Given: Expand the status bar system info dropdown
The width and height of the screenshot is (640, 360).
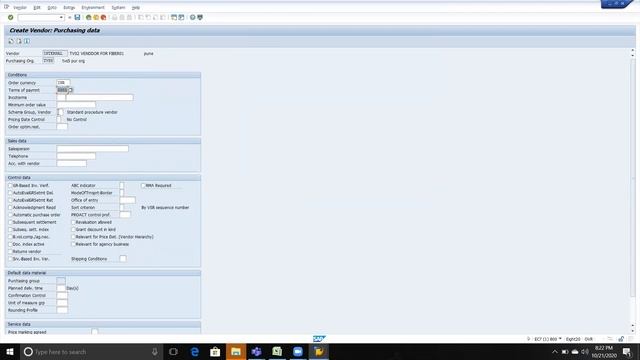Looking at the screenshot, I should click(560, 339).
